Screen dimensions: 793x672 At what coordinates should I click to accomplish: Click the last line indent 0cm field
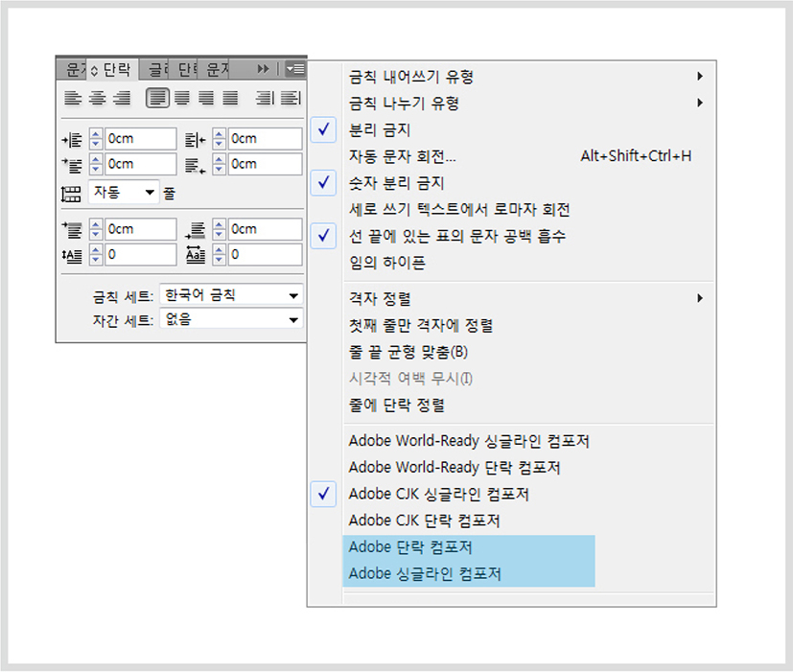pos(265,164)
